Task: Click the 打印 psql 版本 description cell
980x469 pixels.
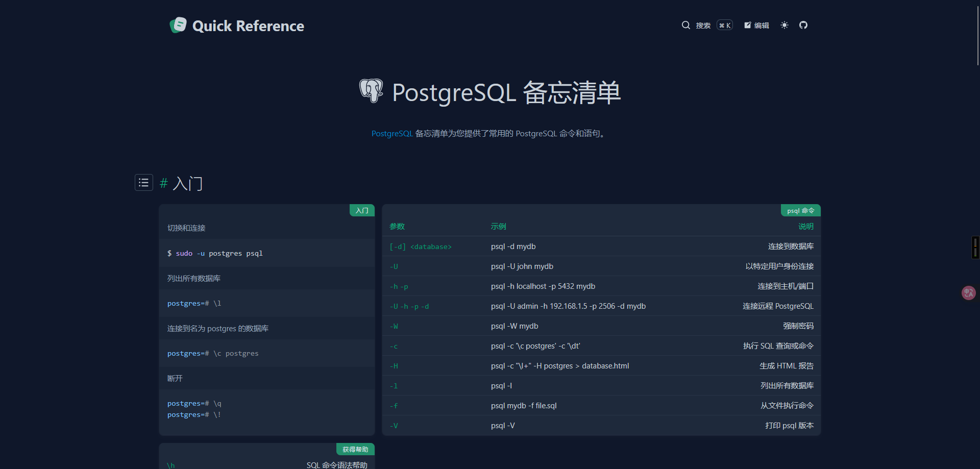Action: [790, 426]
